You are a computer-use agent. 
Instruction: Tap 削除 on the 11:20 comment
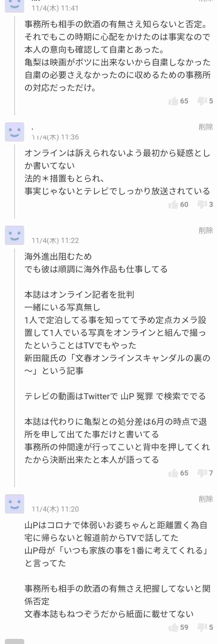point(206,499)
